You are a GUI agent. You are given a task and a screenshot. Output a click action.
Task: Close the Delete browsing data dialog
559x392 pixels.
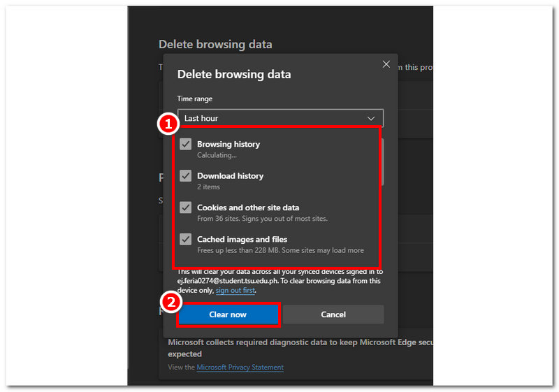[x=386, y=64]
